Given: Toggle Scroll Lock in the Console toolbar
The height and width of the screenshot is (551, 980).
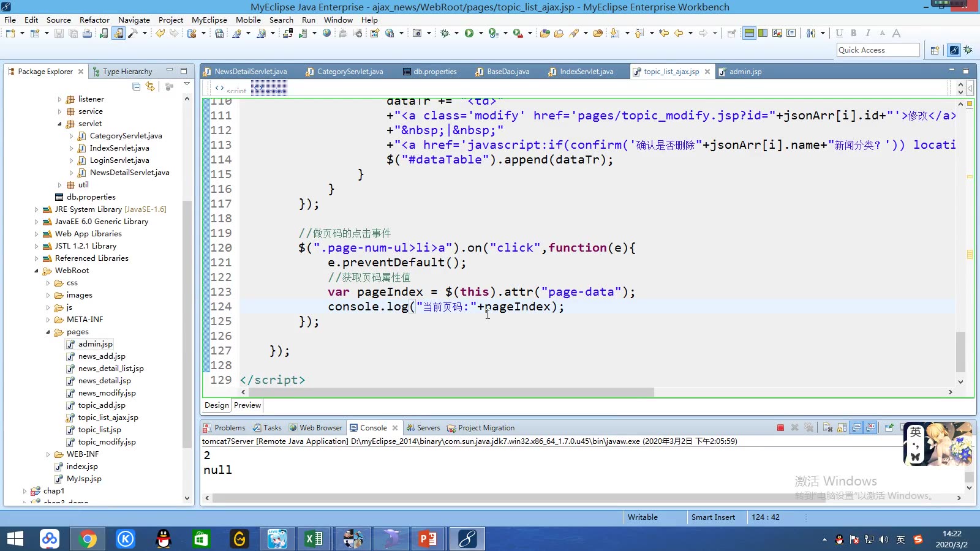Looking at the screenshot, I should click(842, 427).
